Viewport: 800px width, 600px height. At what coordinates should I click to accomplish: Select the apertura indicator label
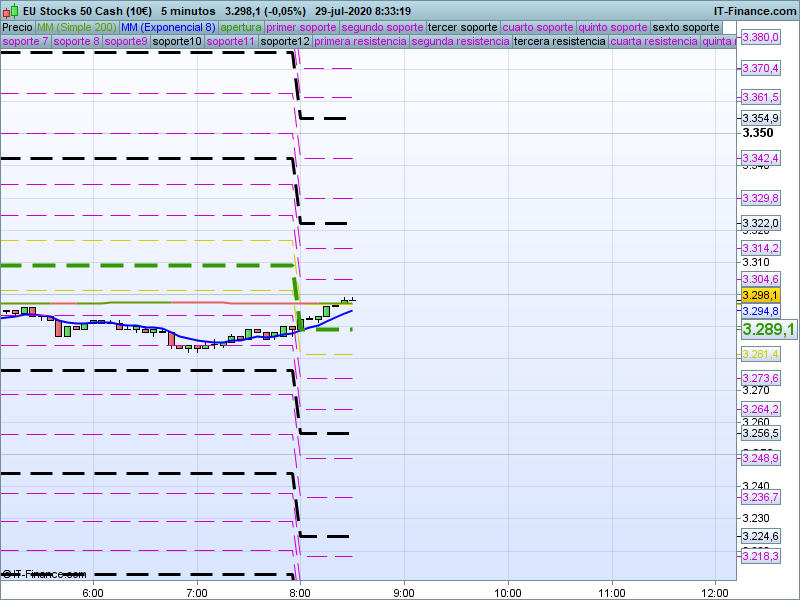pyautogui.click(x=242, y=27)
